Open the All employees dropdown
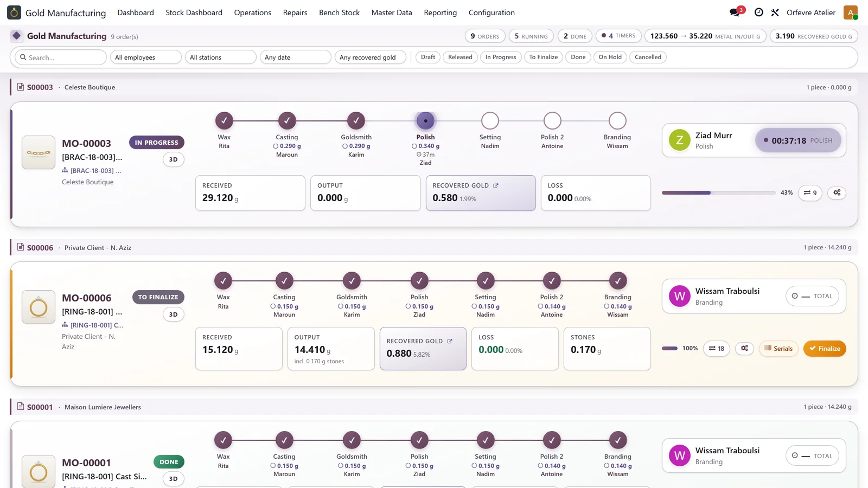The width and height of the screenshot is (868, 488). click(146, 57)
